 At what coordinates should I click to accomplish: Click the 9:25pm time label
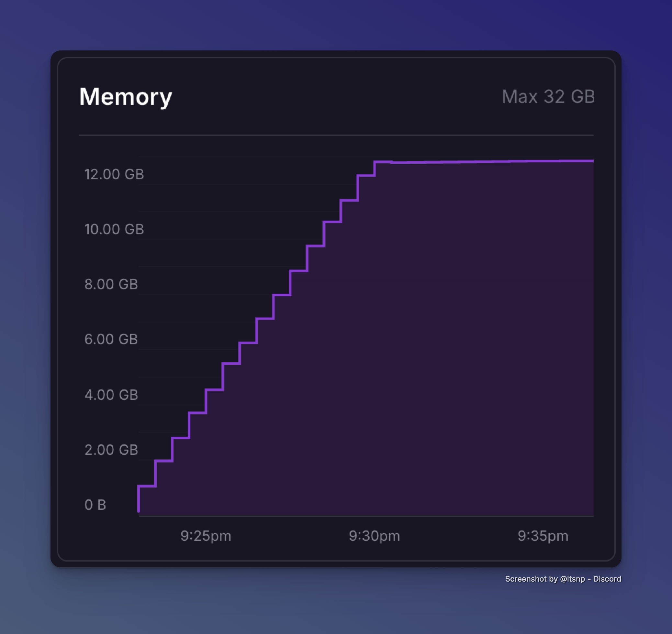tap(206, 536)
